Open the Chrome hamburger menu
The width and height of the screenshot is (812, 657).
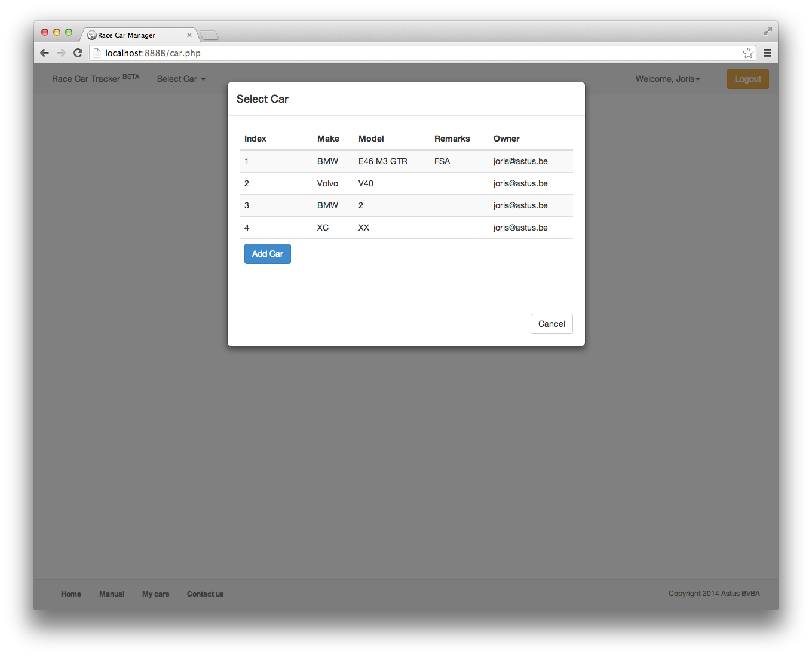767,53
